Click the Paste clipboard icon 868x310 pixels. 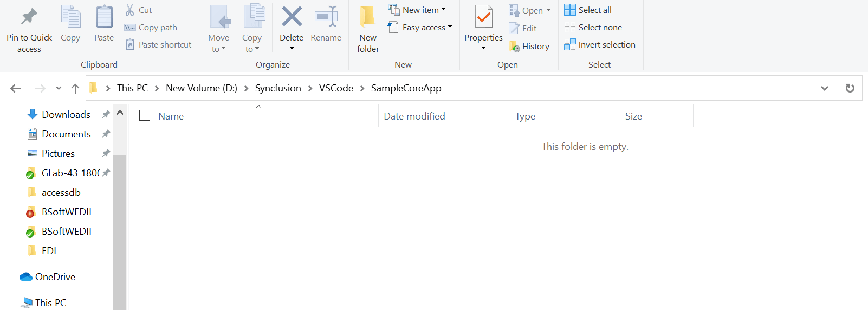pyautogui.click(x=104, y=17)
